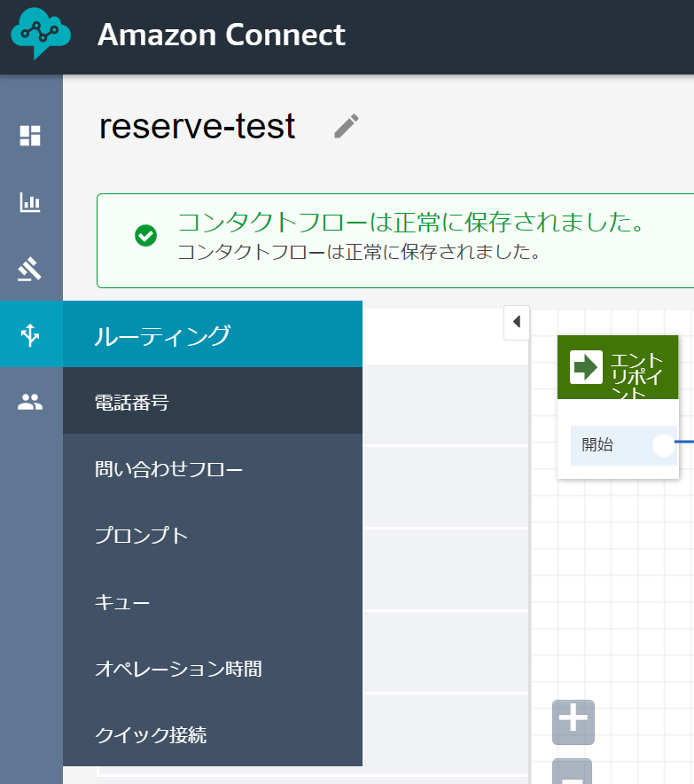The width and height of the screenshot is (694, 784).
Task: Open the users people icon in sidebar
Action: [x=30, y=402]
